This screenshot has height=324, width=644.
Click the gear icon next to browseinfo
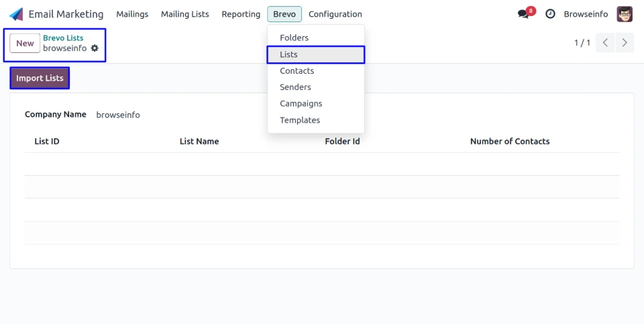[95, 48]
